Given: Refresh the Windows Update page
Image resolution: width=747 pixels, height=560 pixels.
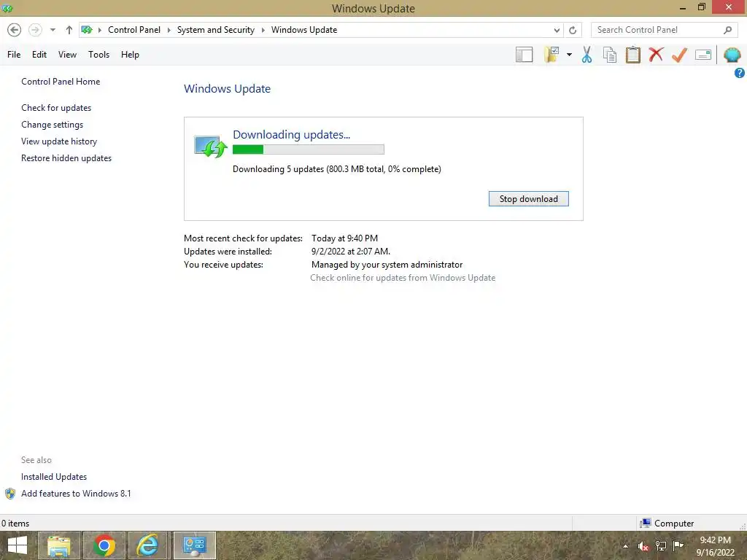Looking at the screenshot, I should click(x=573, y=30).
